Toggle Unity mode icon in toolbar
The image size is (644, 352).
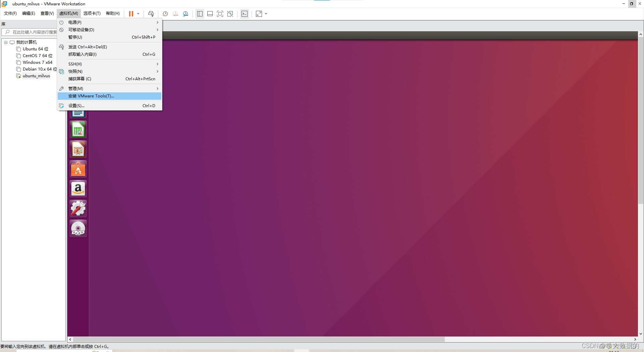coord(230,14)
